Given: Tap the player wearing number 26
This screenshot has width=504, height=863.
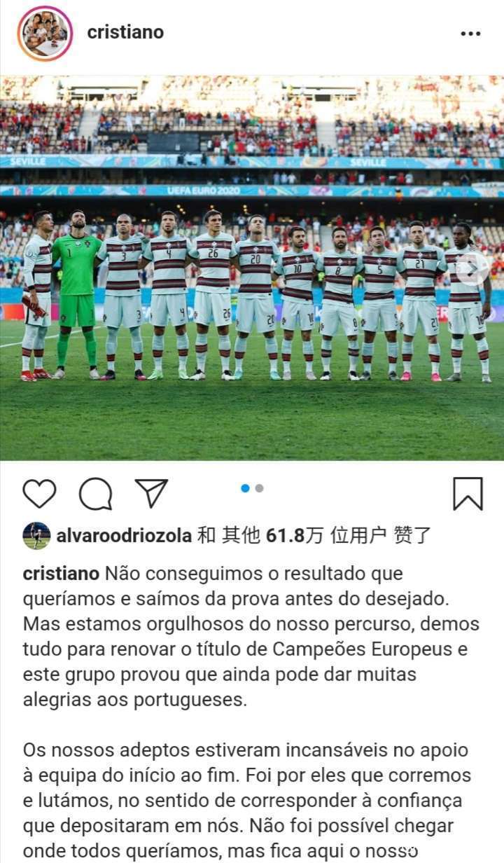Looking at the screenshot, I should 213,295.
